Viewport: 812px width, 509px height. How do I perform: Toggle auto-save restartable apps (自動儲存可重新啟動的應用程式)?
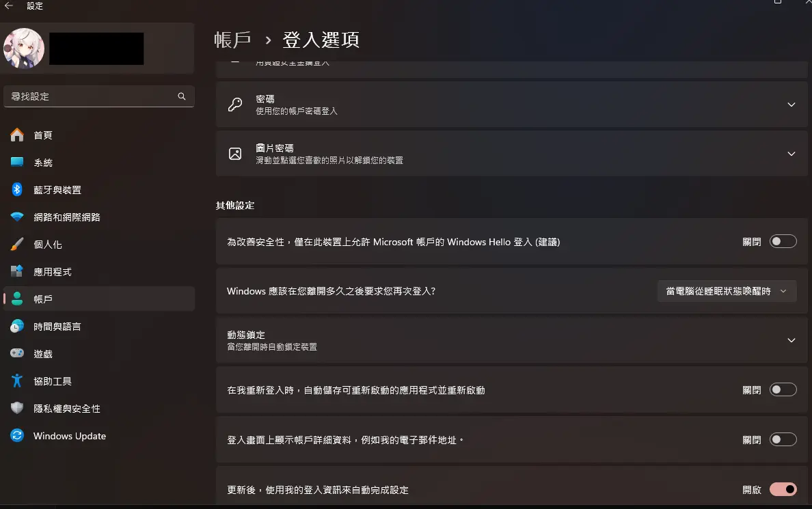(783, 390)
